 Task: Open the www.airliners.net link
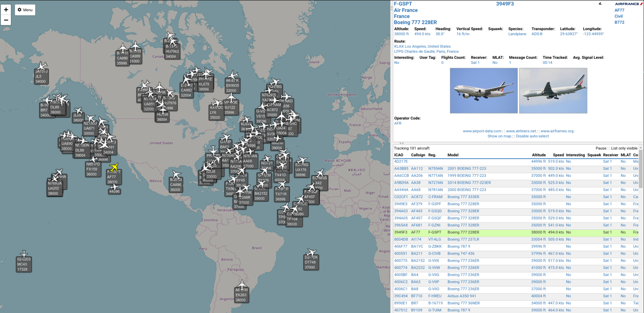pyautogui.click(x=521, y=131)
